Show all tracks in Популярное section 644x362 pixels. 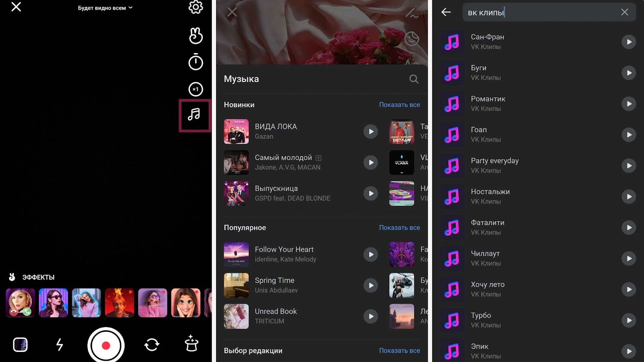(399, 228)
